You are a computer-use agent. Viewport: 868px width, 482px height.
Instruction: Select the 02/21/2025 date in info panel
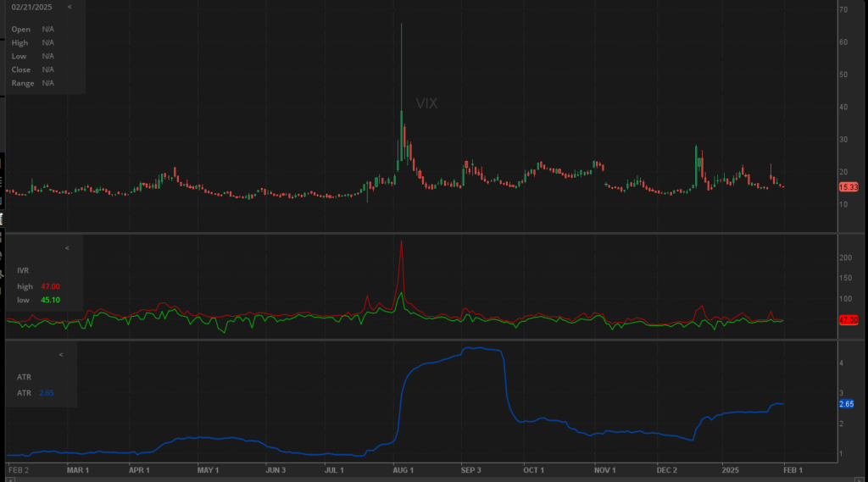pyautogui.click(x=31, y=7)
